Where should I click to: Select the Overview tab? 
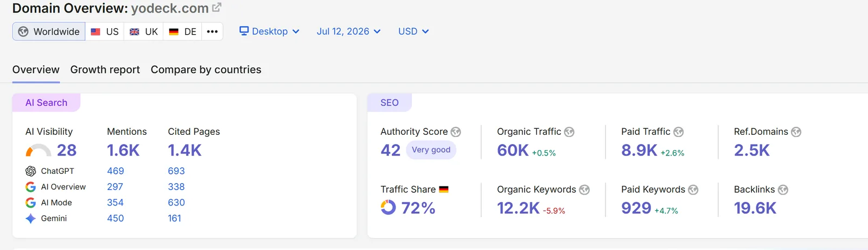pyautogui.click(x=36, y=70)
